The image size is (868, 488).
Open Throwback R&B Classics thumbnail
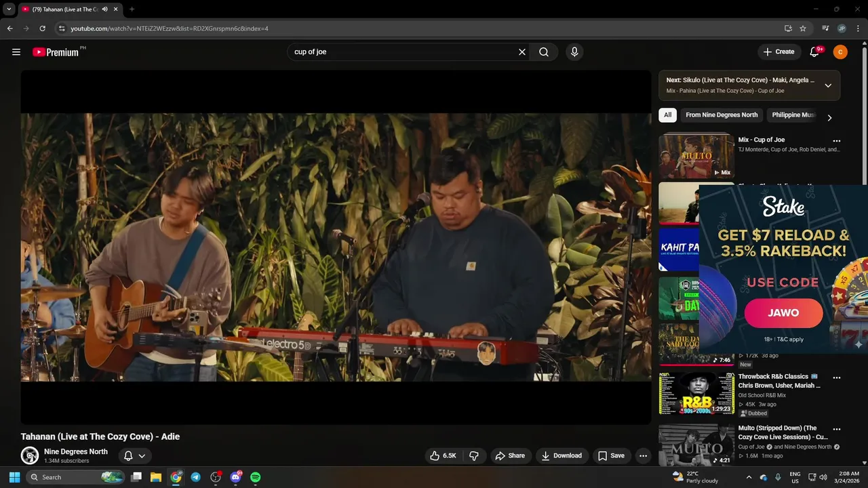pyautogui.click(x=696, y=393)
